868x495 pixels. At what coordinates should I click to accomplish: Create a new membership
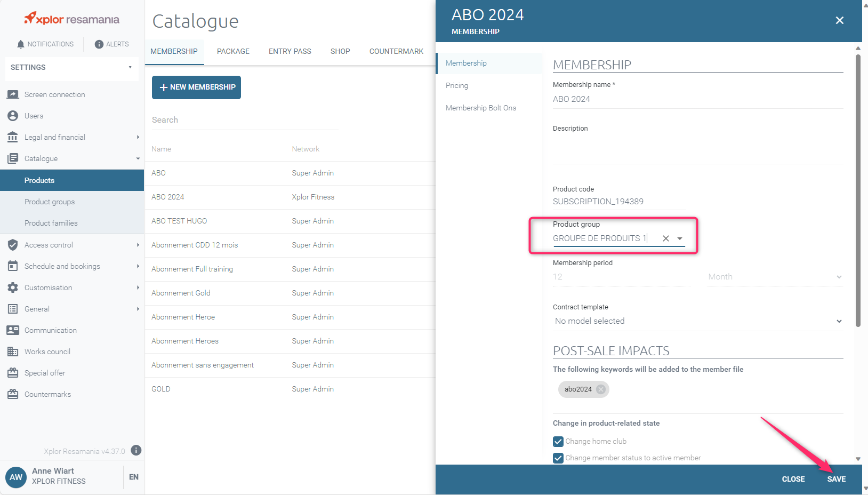tap(196, 87)
